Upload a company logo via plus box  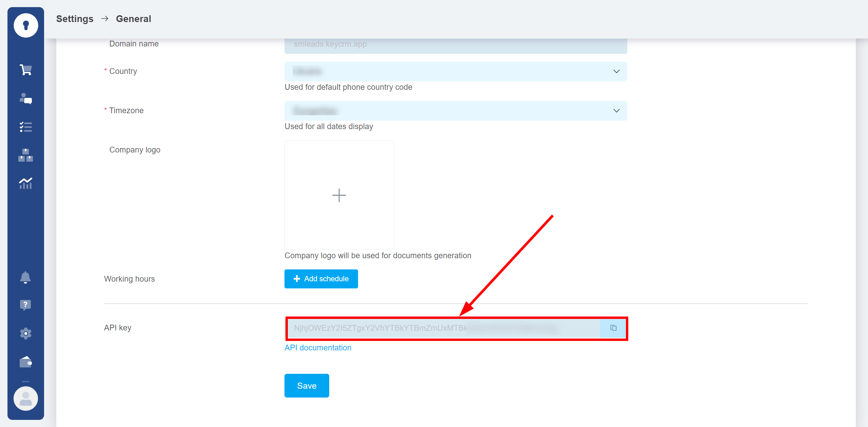[339, 195]
